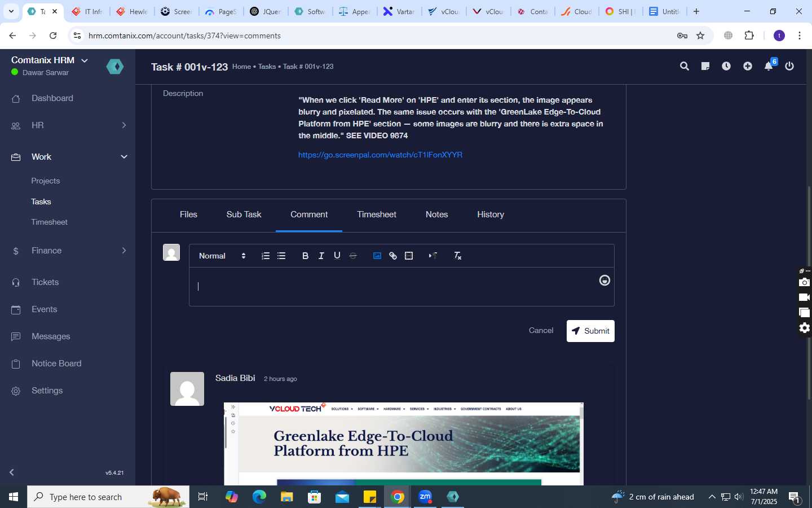Click the logout power icon
The height and width of the screenshot is (508, 812).
point(789,67)
